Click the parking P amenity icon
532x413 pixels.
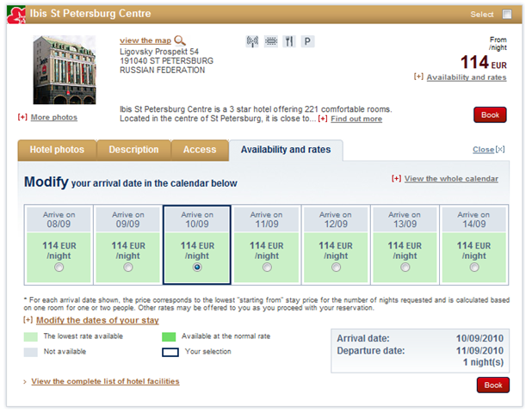pos(307,41)
